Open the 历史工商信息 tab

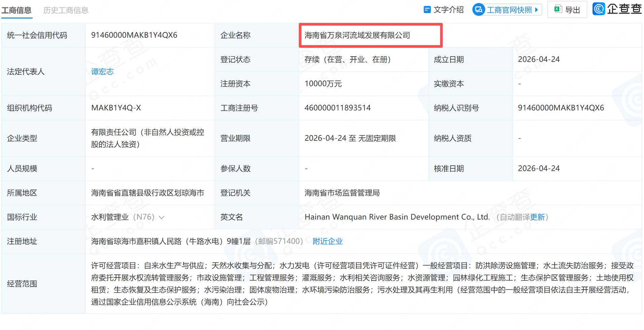66,10
